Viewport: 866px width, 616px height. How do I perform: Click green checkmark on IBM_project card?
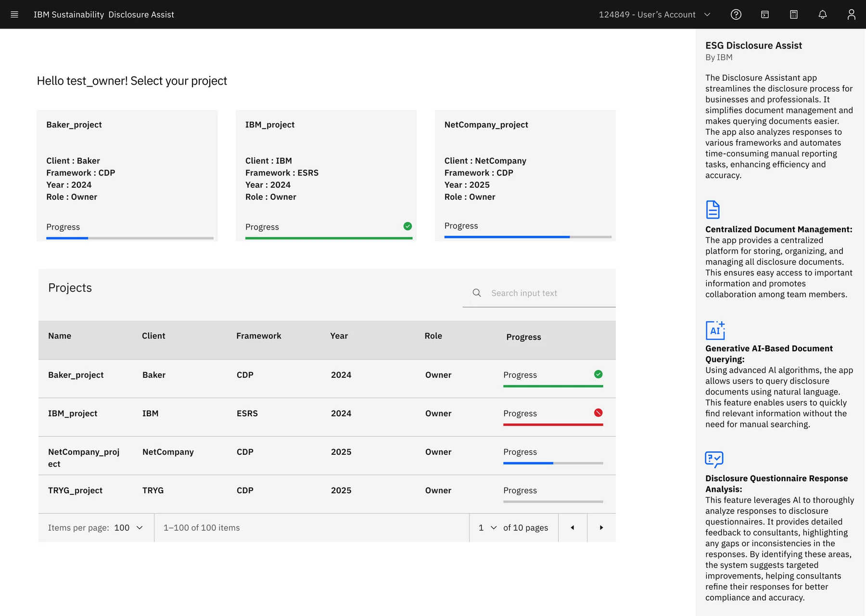point(408,226)
